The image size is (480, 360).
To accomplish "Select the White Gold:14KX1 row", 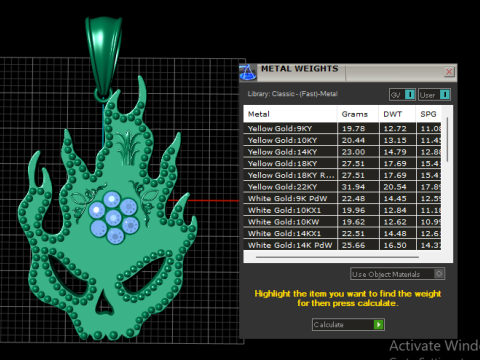I will (x=342, y=233).
